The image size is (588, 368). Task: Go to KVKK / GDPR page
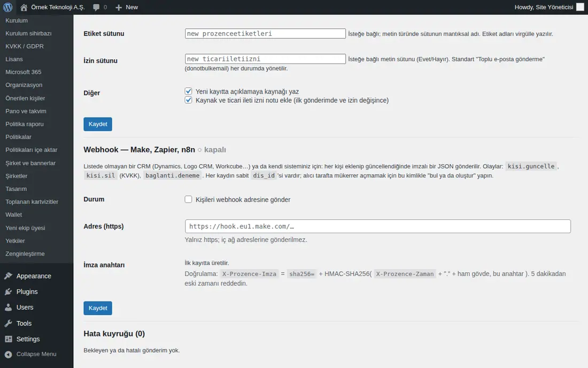pyautogui.click(x=25, y=46)
